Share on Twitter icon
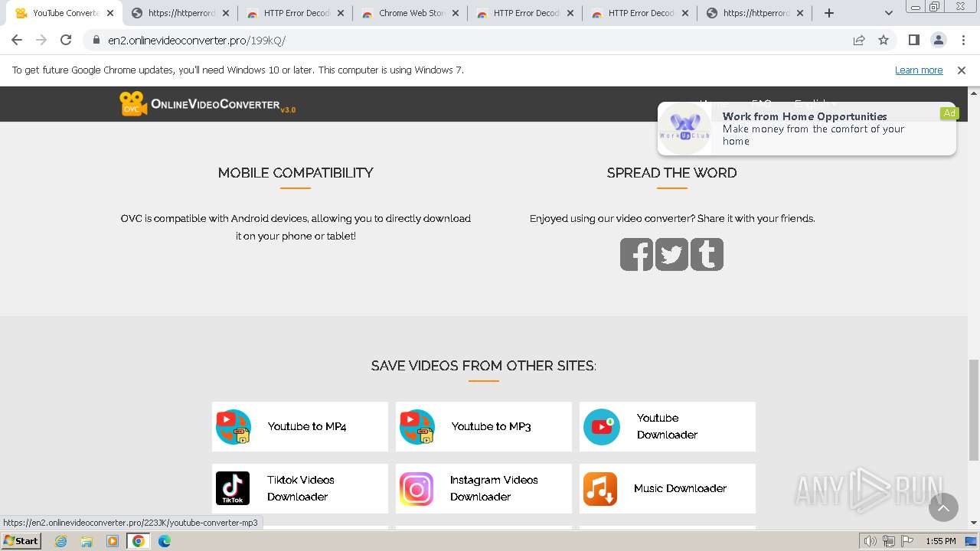This screenshot has width=980, height=551. click(671, 254)
